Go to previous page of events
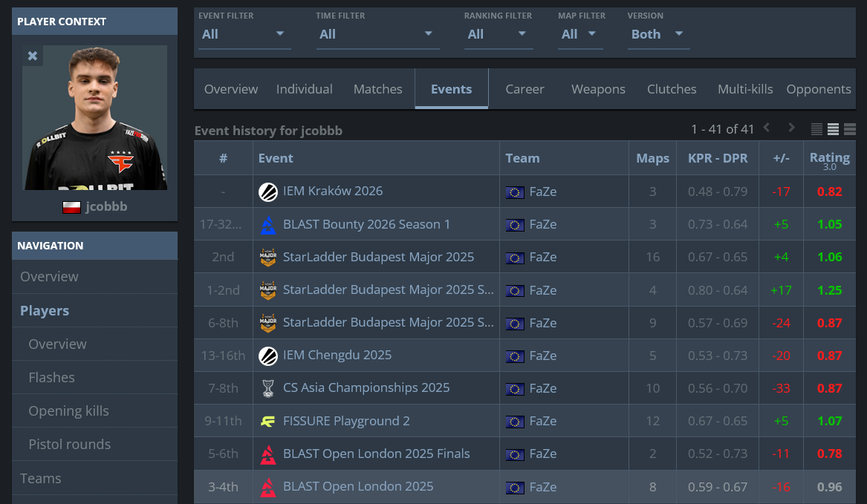867x504 pixels. (767, 128)
